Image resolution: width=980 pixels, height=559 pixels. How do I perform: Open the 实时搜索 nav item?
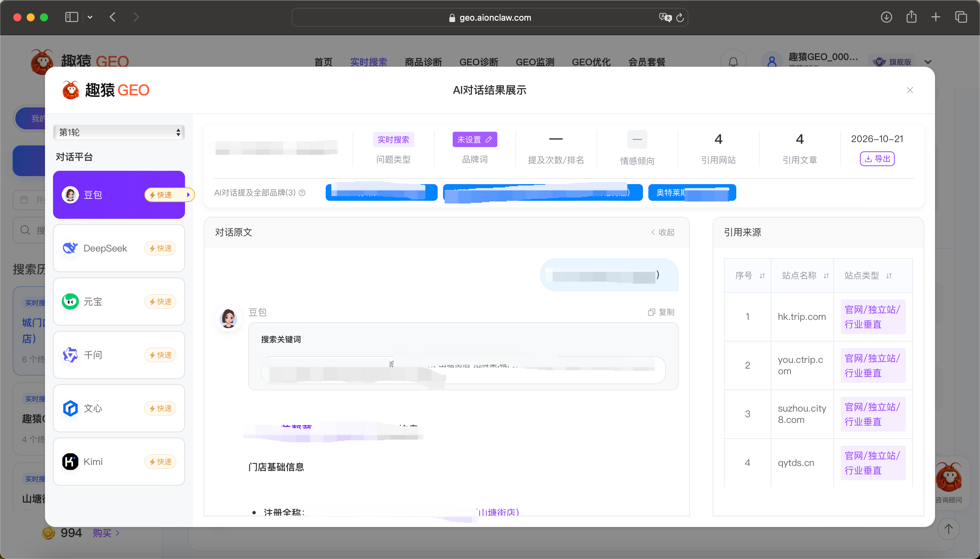coord(369,62)
